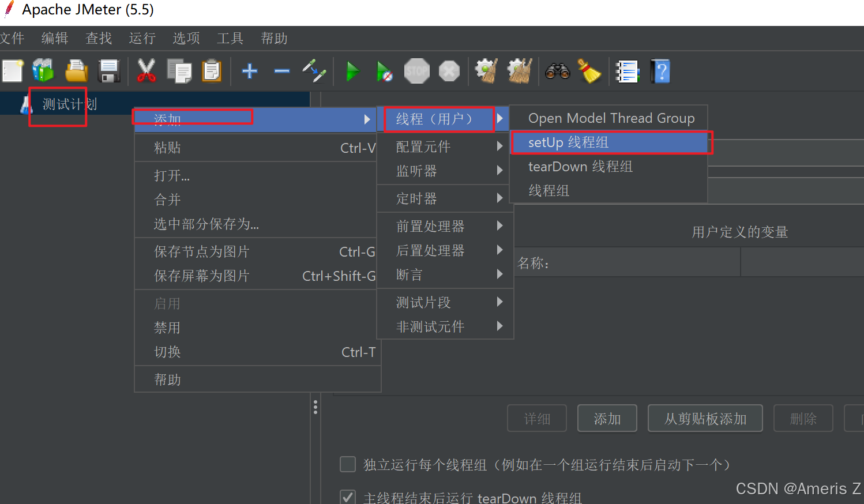Click the Clear gear-and-broom icon
The image size is (864, 504).
point(486,72)
